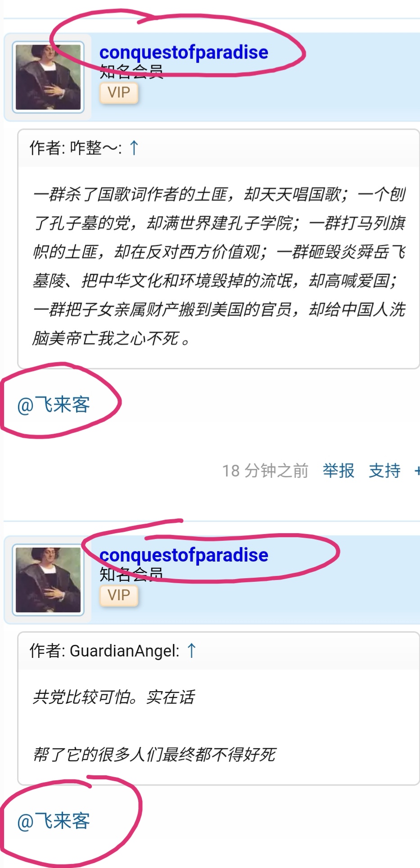Click the 18 分钟之前 timestamp
The height and width of the screenshot is (868, 420).
coord(265,471)
